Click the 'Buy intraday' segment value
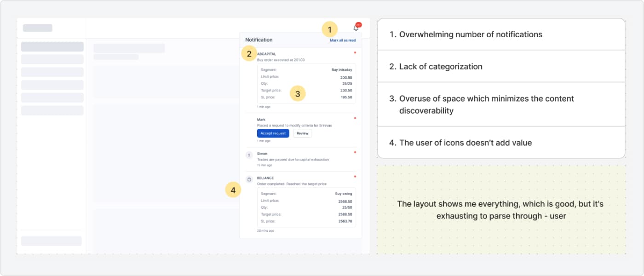 [x=342, y=70]
